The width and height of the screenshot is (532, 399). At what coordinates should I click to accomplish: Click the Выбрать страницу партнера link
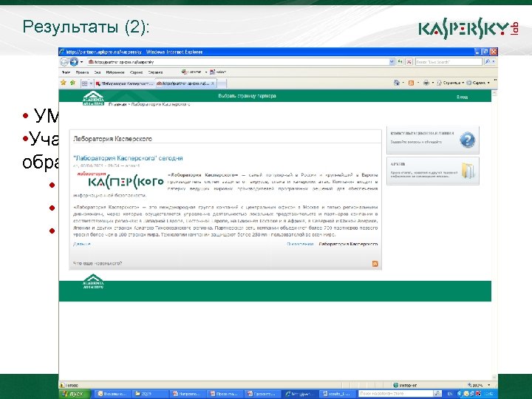pos(247,96)
